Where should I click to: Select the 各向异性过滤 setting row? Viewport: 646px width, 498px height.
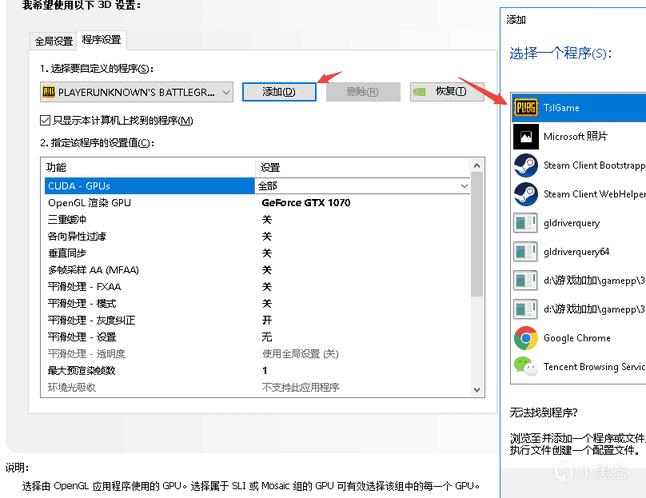(x=257, y=236)
